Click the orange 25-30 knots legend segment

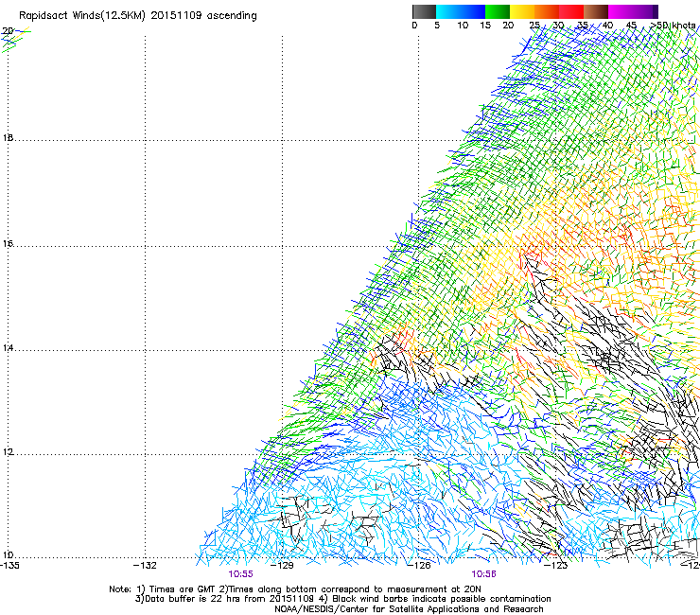pos(547,11)
